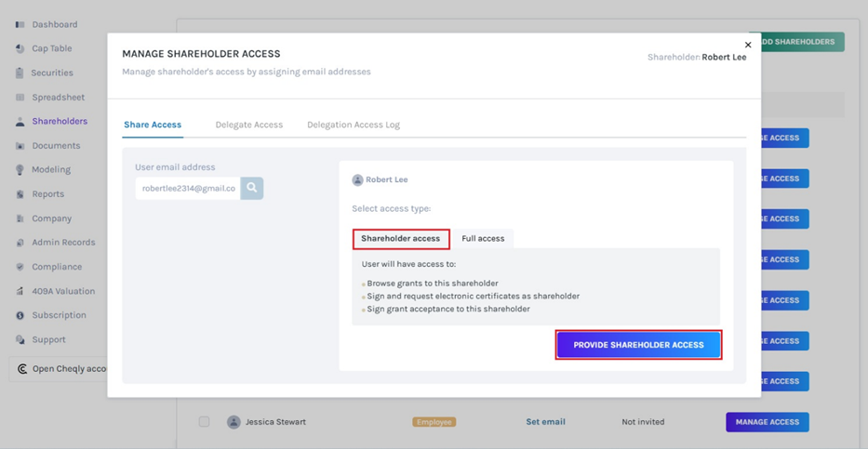Open Reports menu item
Image resolution: width=868 pixels, height=449 pixels.
pos(47,194)
